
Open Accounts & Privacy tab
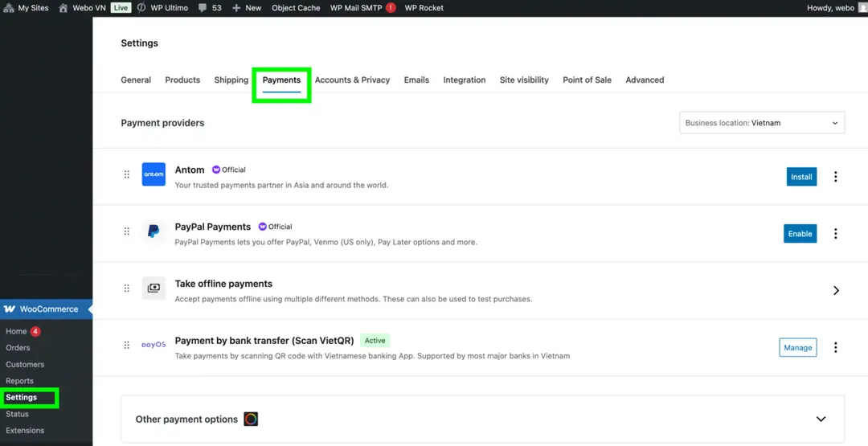pyautogui.click(x=352, y=80)
